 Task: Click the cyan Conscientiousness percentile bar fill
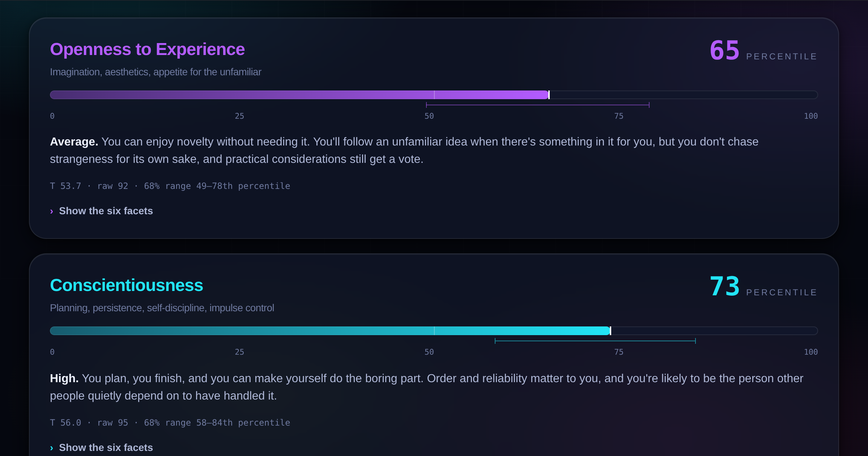[330, 331]
